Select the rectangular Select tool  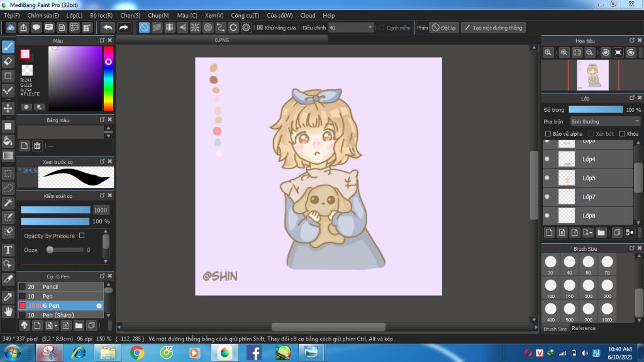[x=8, y=173]
